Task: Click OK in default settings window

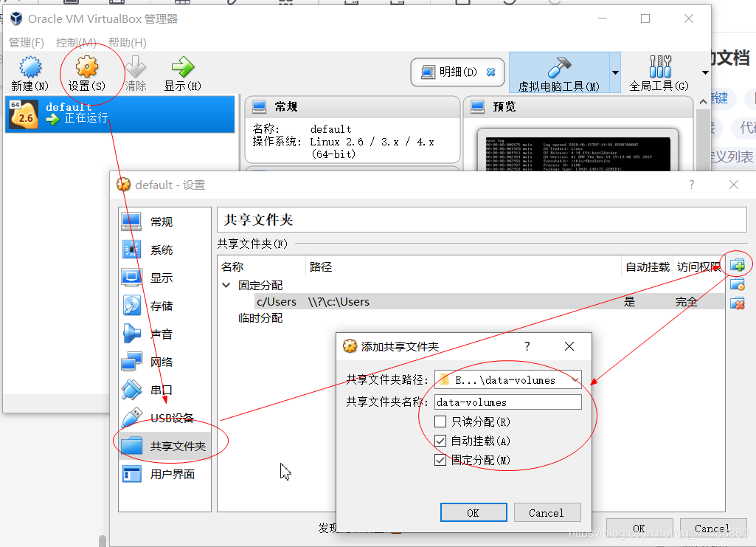Action: click(639, 529)
